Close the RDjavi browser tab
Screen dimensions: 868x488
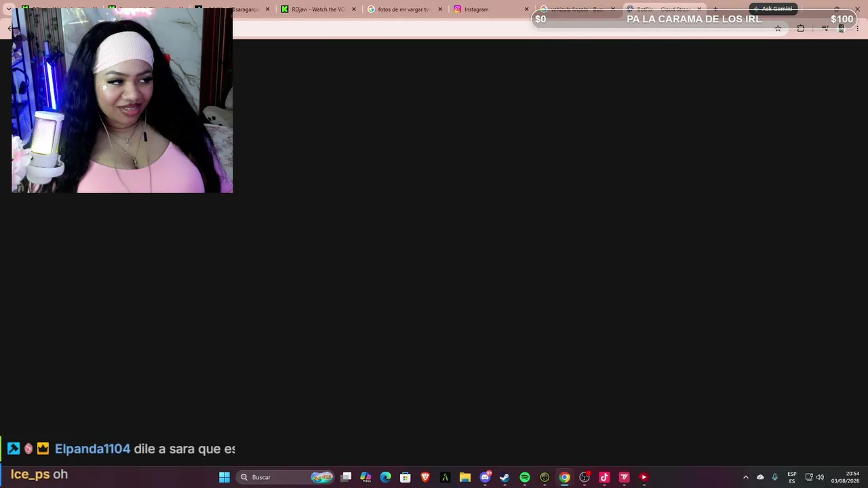pos(353,9)
